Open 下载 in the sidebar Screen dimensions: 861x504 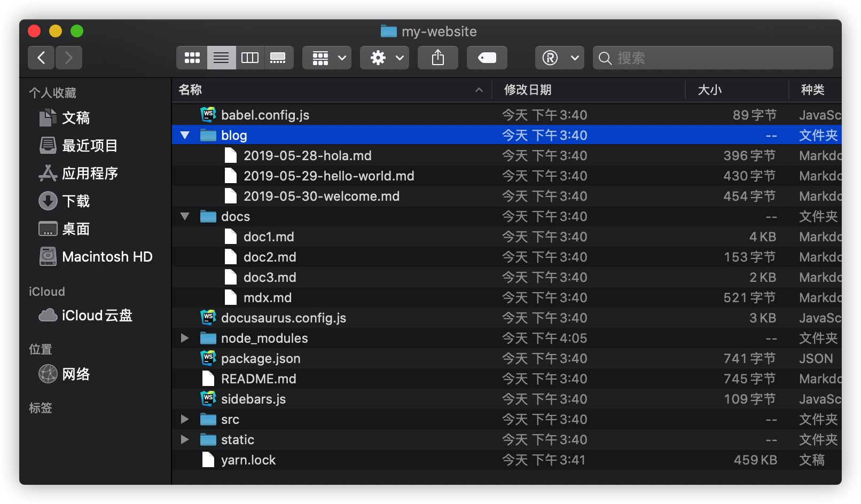click(64, 201)
